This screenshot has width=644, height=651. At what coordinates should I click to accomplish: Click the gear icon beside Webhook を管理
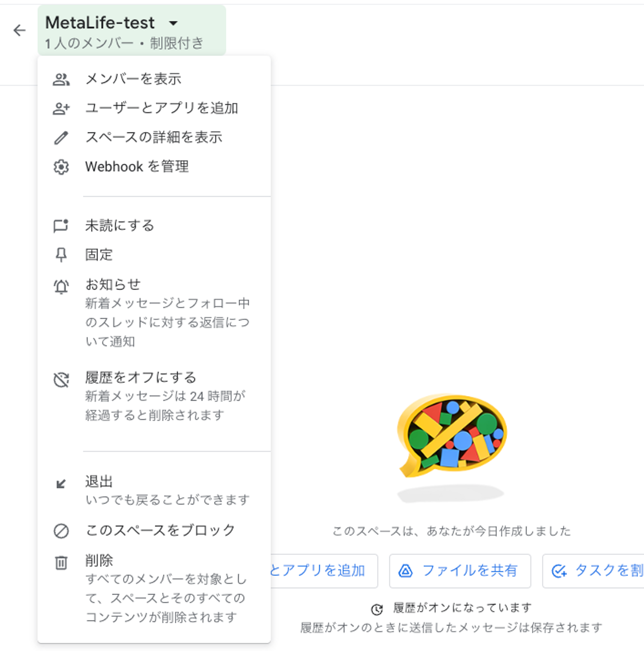[x=61, y=167]
